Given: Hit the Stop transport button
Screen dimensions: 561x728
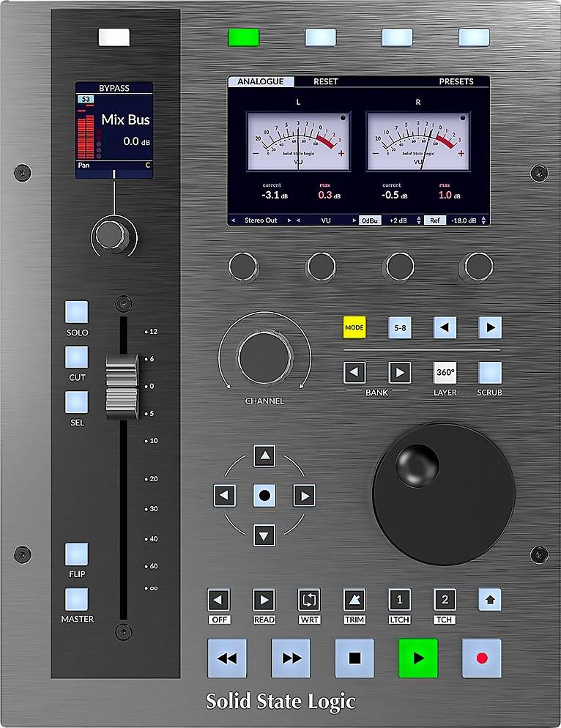Looking at the screenshot, I should coord(354,658).
